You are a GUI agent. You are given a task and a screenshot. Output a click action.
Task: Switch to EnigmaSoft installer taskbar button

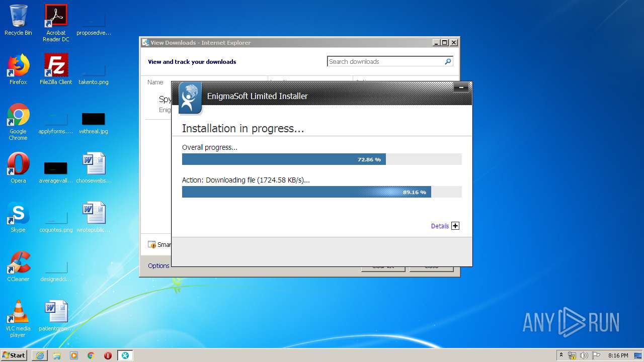tap(125, 355)
